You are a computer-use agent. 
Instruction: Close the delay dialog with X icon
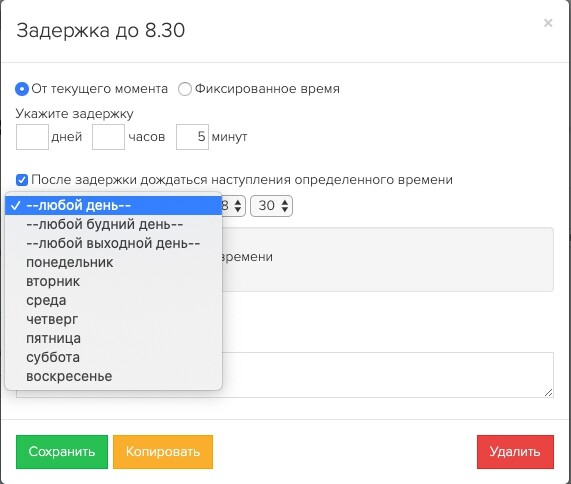[x=548, y=23]
